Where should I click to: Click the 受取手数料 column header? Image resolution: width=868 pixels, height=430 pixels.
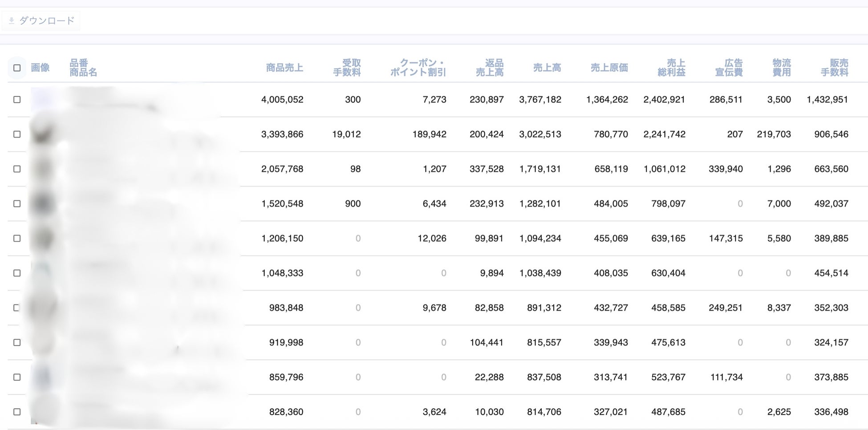[347, 68]
